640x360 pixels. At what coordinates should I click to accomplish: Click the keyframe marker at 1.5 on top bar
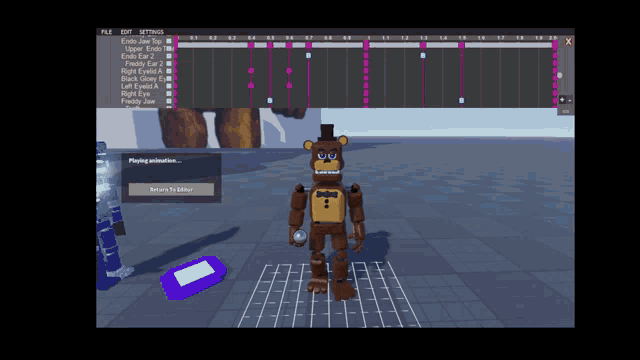tap(461, 45)
